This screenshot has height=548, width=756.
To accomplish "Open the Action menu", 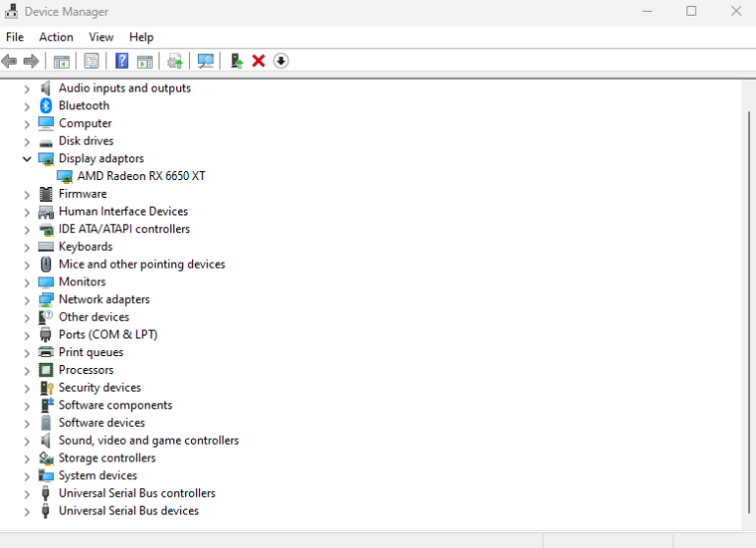I will [56, 37].
